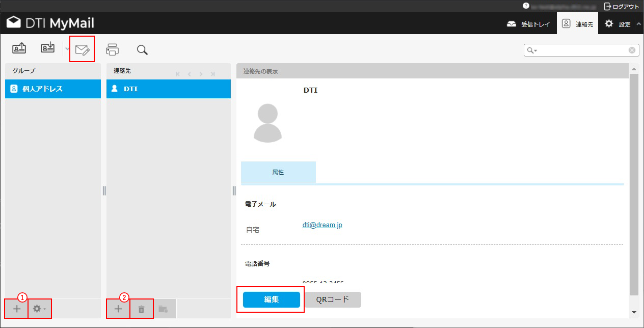Add a new contact with plus button

click(118, 309)
